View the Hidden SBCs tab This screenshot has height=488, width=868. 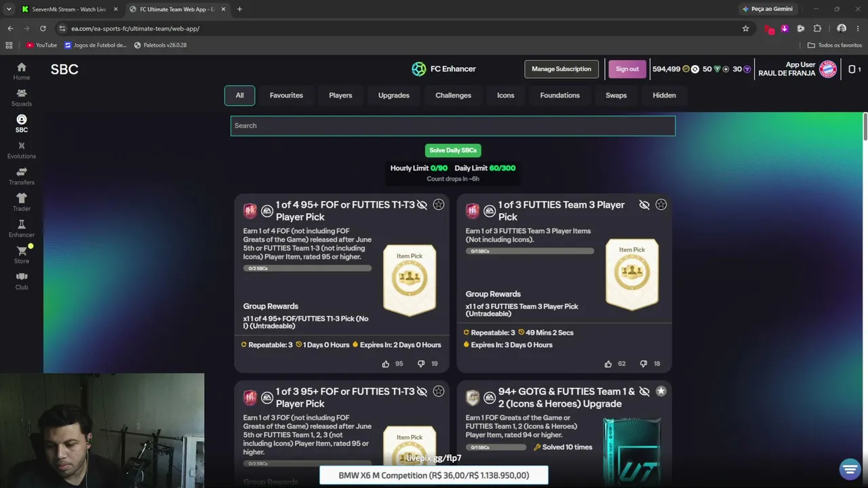pos(665,96)
